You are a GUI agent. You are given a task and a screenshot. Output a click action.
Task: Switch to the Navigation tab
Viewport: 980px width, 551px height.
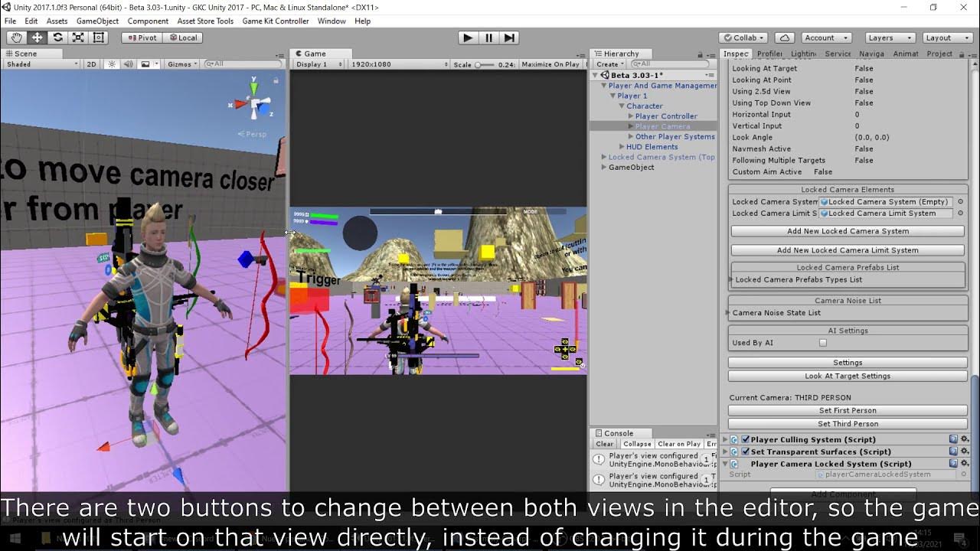click(x=871, y=54)
